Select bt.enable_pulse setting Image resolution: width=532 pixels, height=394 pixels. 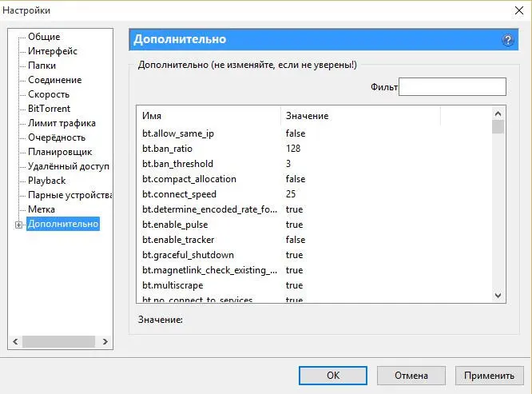pyautogui.click(x=314, y=225)
